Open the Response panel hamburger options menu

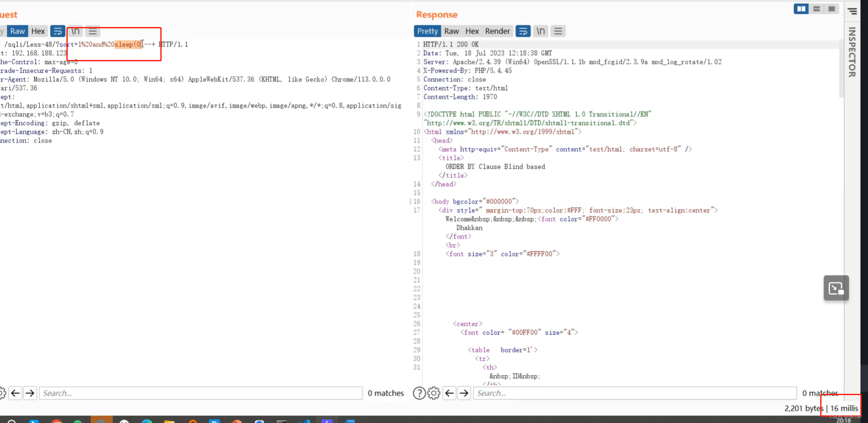click(558, 31)
